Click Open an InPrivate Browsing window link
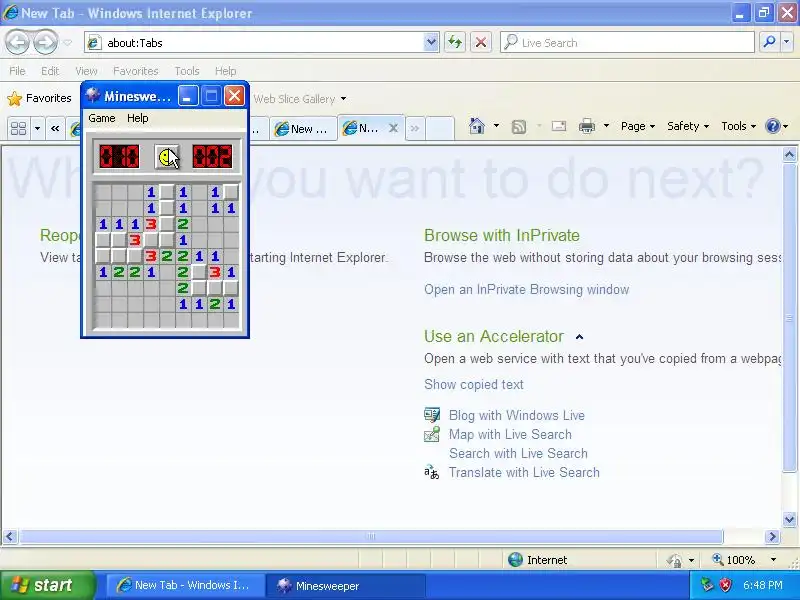800x600 pixels. click(527, 289)
